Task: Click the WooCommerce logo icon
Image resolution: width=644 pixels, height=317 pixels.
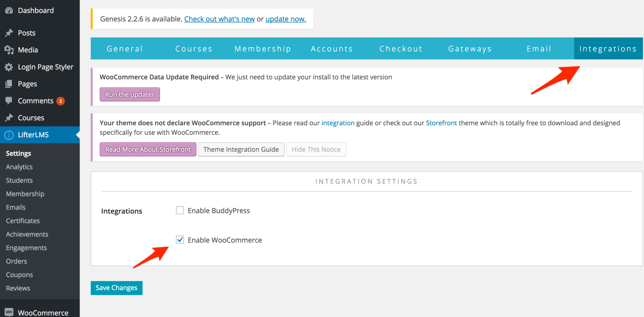Action: tap(9, 312)
